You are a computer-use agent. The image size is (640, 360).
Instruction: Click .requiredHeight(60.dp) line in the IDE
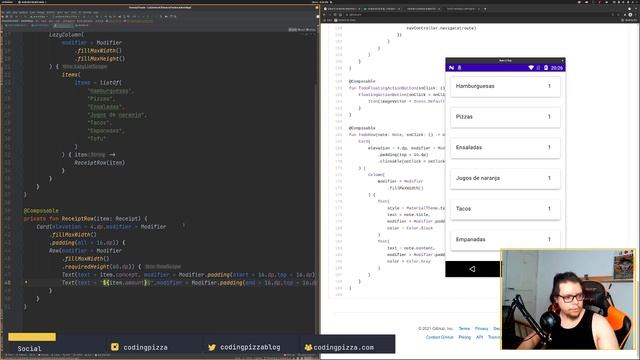point(102,267)
